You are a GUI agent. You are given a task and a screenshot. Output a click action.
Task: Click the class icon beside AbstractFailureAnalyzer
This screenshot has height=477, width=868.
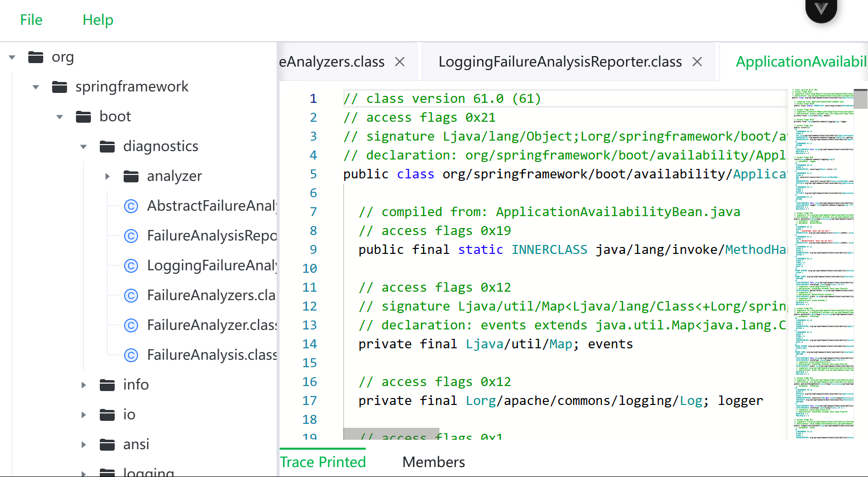[131, 206]
